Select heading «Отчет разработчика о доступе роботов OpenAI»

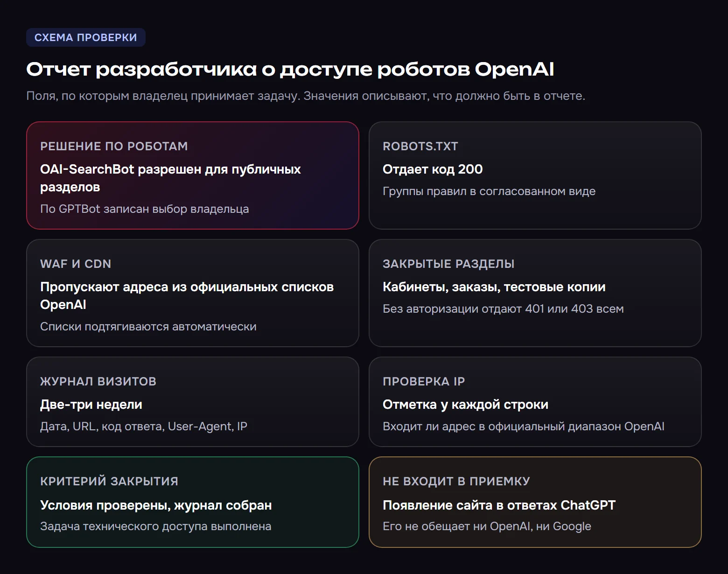point(290,69)
